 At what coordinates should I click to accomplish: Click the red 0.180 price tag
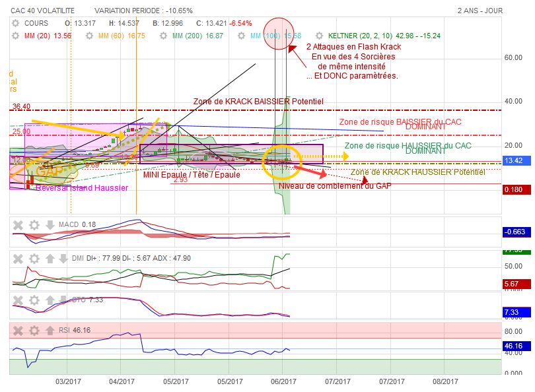click(x=517, y=189)
